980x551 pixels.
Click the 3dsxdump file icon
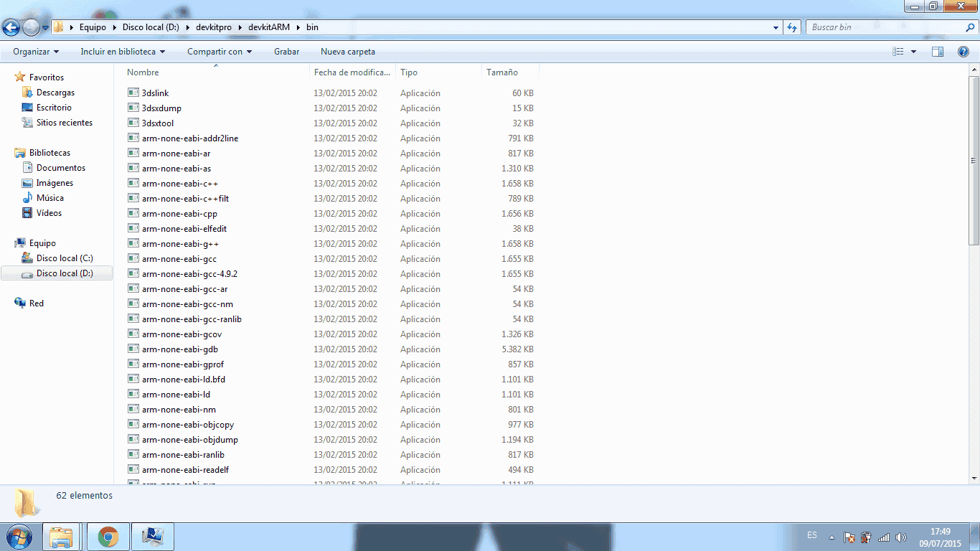133,108
